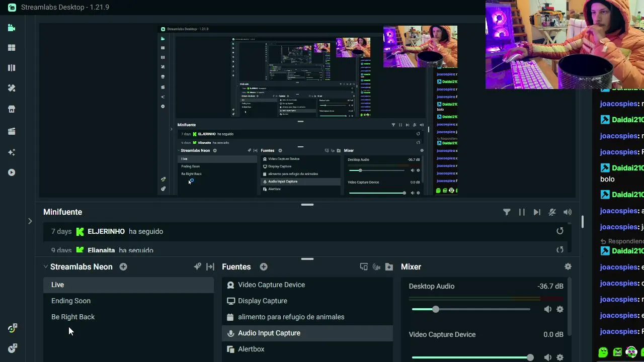Viewport: 644px width, 362px height.
Task: Add a source folder in Fuentes
Action: coord(389,266)
